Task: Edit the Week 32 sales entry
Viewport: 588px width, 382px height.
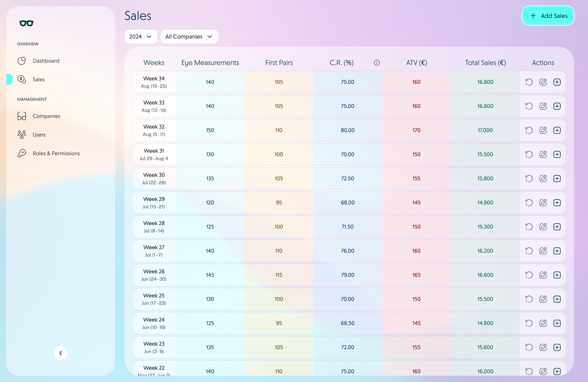Action: point(543,130)
